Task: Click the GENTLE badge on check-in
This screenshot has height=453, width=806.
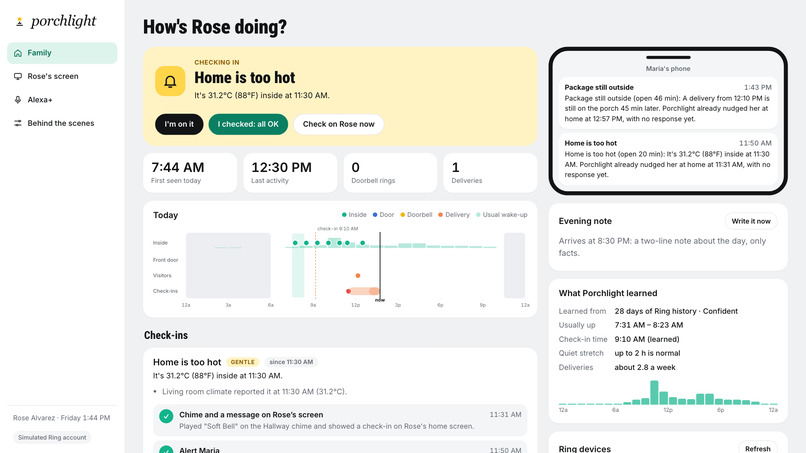Action: pyautogui.click(x=242, y=362)
